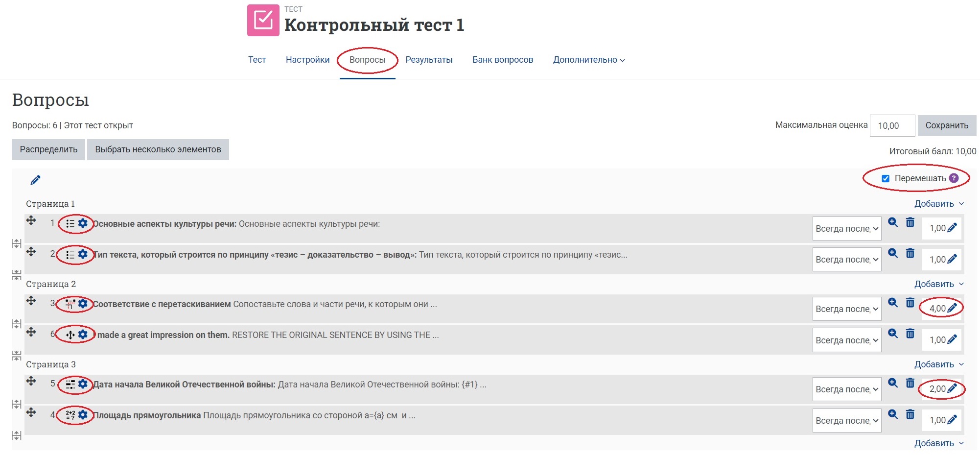Delete question Соответствие с перетаскиванием
The height and width of the screenshot is (457, 980).
tap(910, 303)
